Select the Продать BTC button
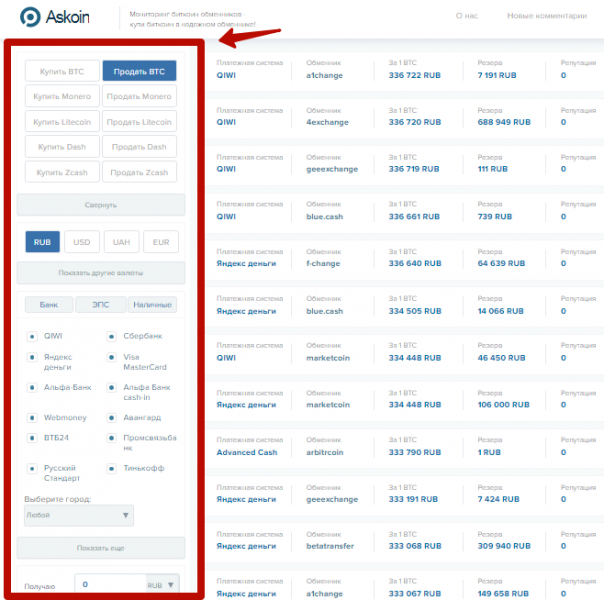 coord(139,71)
